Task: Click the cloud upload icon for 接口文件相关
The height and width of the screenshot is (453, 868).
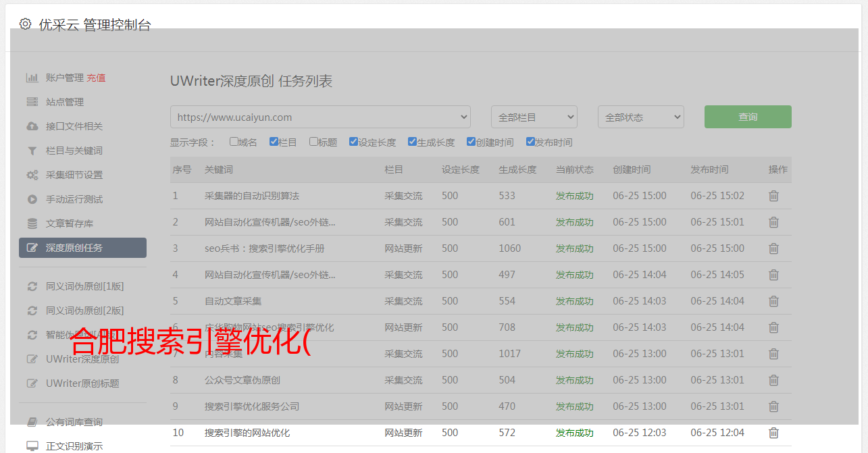Action: tap(32, 126)
